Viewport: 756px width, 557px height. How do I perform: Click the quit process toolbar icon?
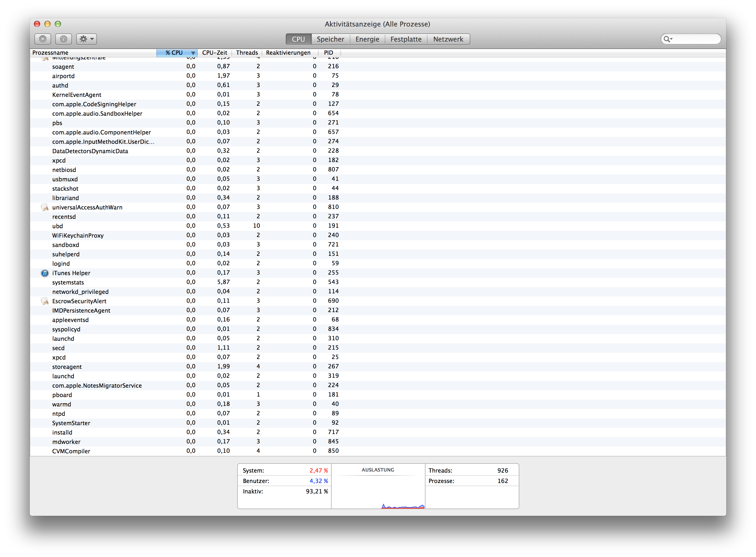pyautogui.click(x=43, y=39)
